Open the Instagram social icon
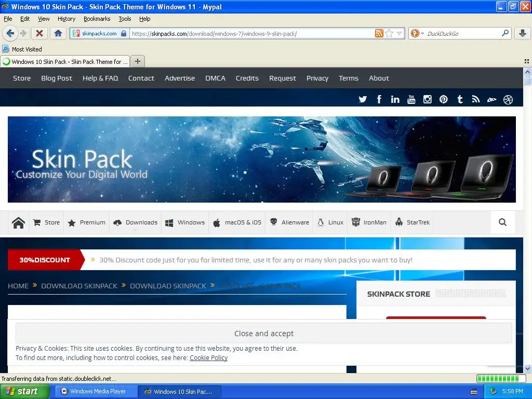The width and height of the screenshot is (532, 399). click(x=428, y=99)
